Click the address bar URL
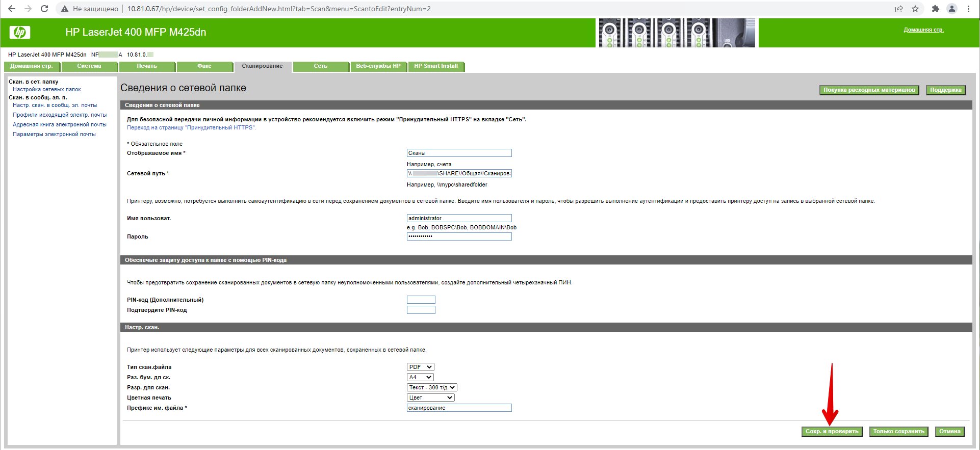Image resolution: width=980 pixels, height=450 pixels. (x=279, y=9)
